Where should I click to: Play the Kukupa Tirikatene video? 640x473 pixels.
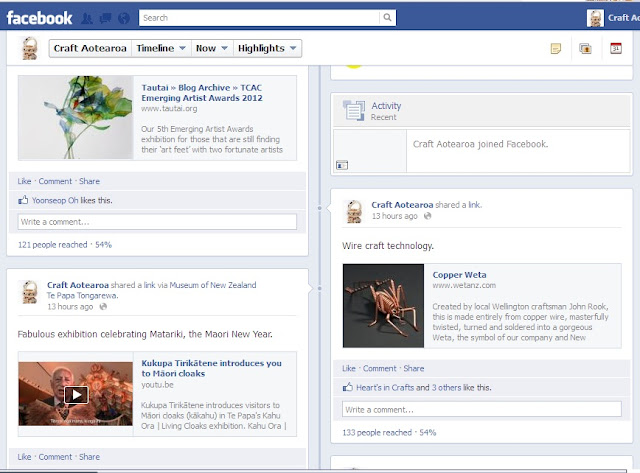point(76,394)
